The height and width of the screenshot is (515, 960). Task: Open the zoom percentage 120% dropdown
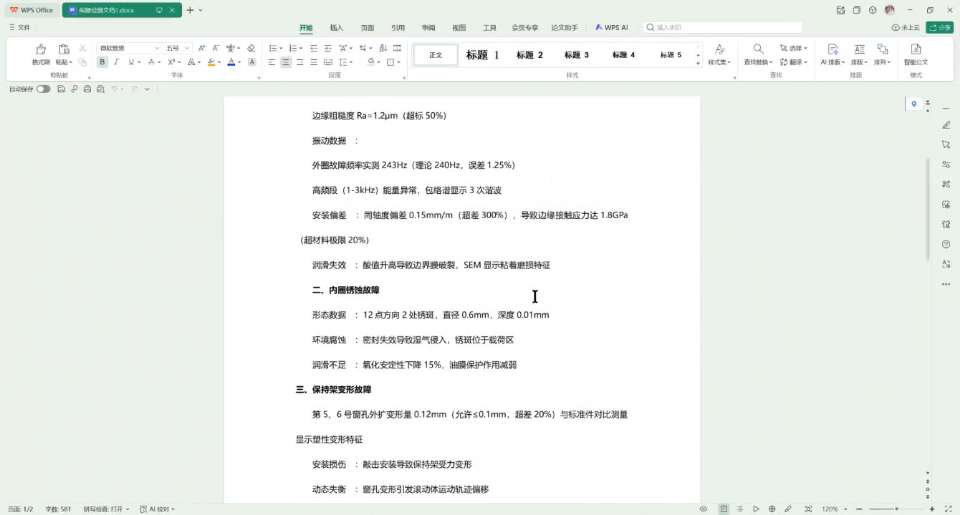point(833,509)
